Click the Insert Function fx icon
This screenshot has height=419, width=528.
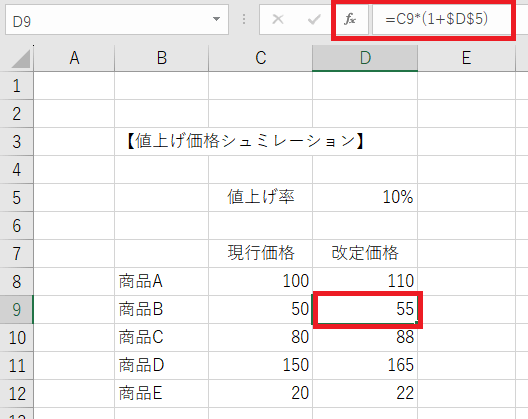click(x=350, y=19)
